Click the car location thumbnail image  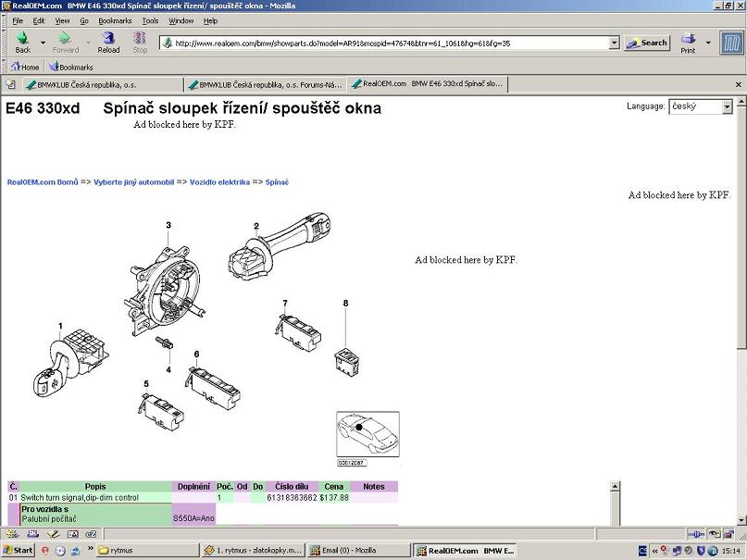(x=367, y=434)
